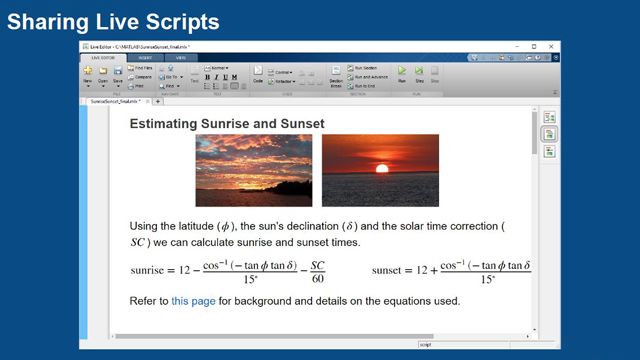Apply italic formatting
This screenshot has height=360, width=640.
click(216, 77)
